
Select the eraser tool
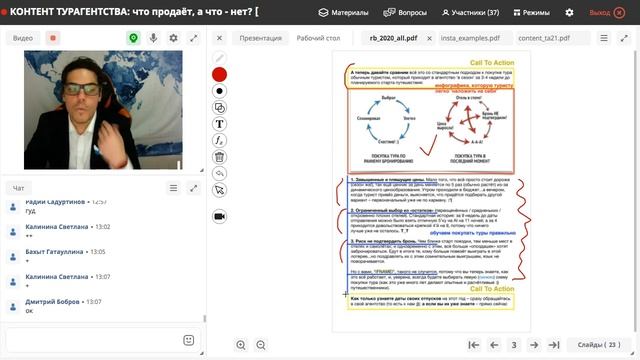[x=219, y=173]
